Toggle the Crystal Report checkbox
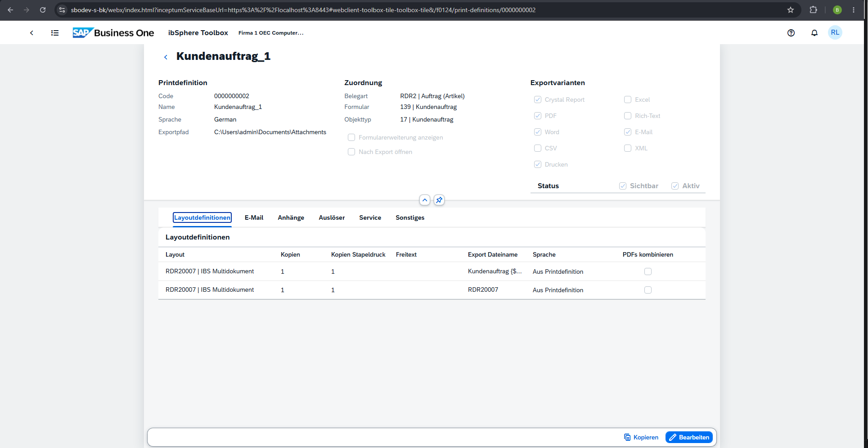Screen dimensions: 868x448 (x=538, y=100)
